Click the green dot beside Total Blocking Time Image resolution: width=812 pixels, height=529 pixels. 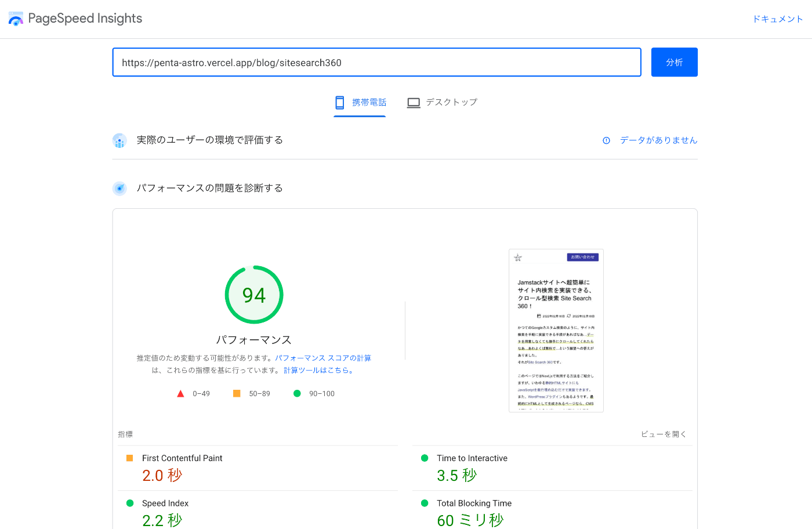425,503
